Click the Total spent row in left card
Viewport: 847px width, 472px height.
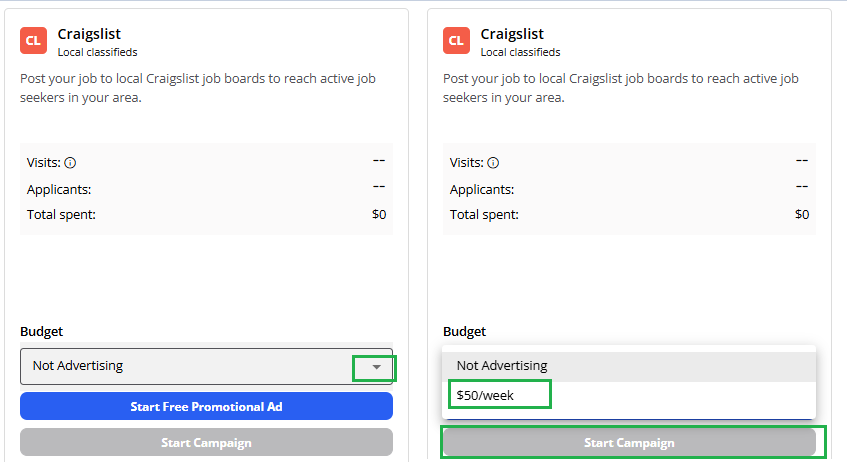(x=206, y=214)
